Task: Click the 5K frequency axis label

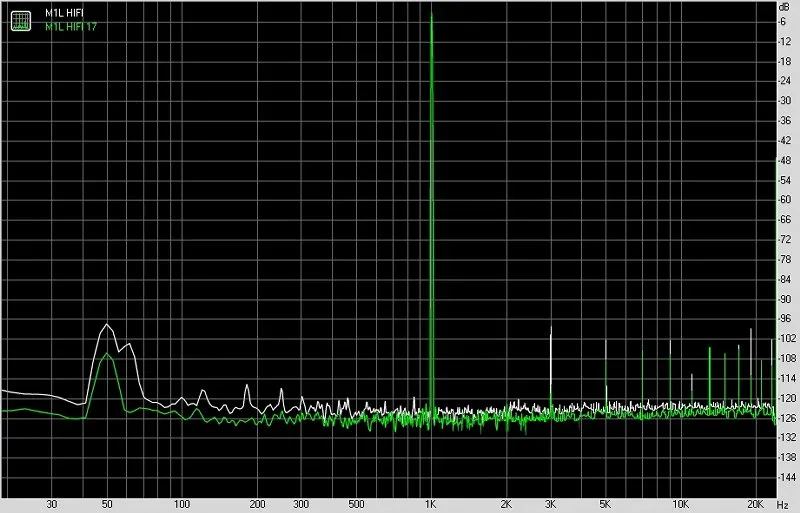Action: click(605, 504)
